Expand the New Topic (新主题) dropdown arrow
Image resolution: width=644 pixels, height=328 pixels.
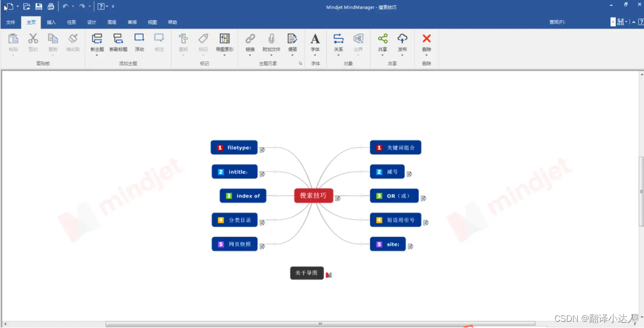click(x=97, y=55)
